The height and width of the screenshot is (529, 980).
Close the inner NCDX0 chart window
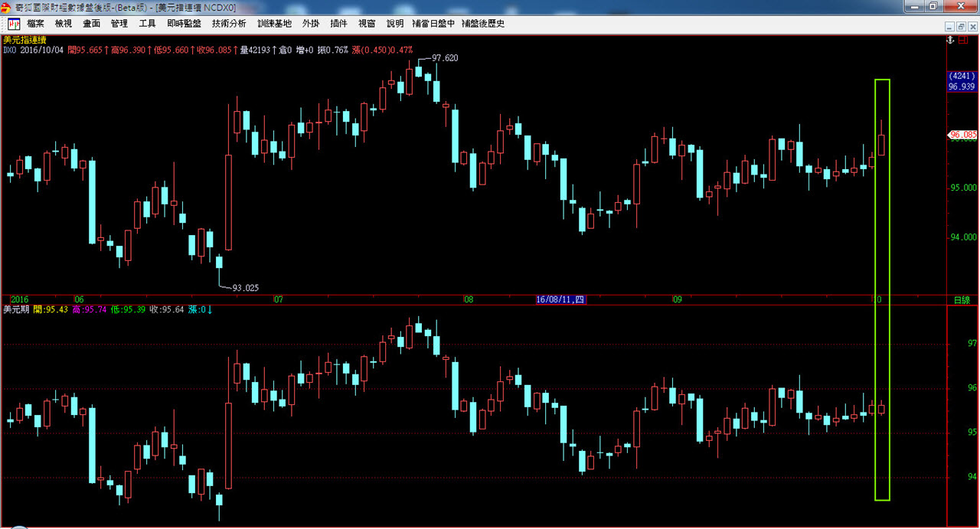[x=973, y=24]
